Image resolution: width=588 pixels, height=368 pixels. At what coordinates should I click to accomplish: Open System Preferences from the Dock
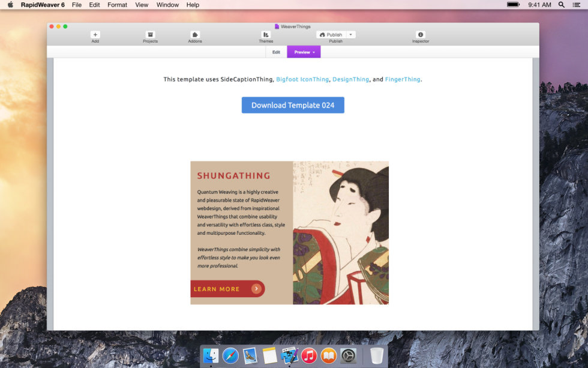point(348,355)
